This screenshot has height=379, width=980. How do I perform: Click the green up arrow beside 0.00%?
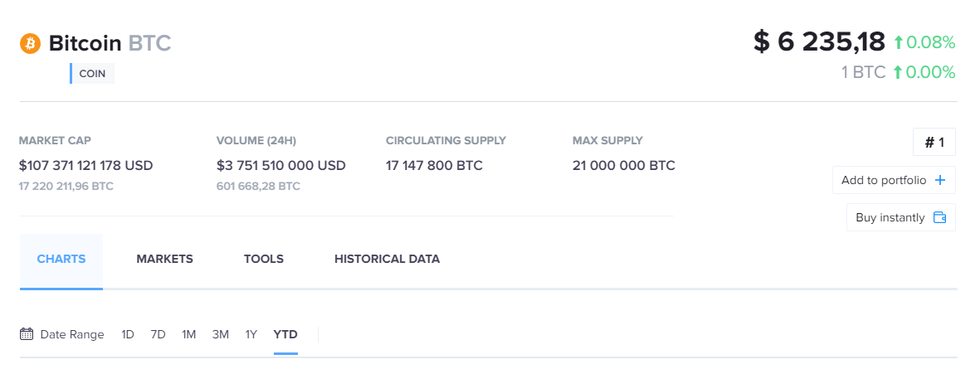coord(898,73)
